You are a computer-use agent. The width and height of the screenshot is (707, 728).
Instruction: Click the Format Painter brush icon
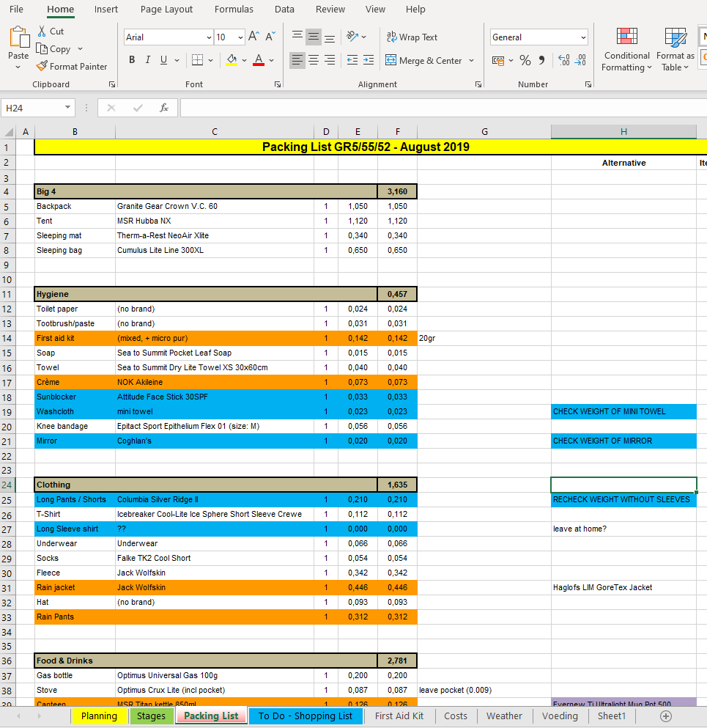(42, 67)
